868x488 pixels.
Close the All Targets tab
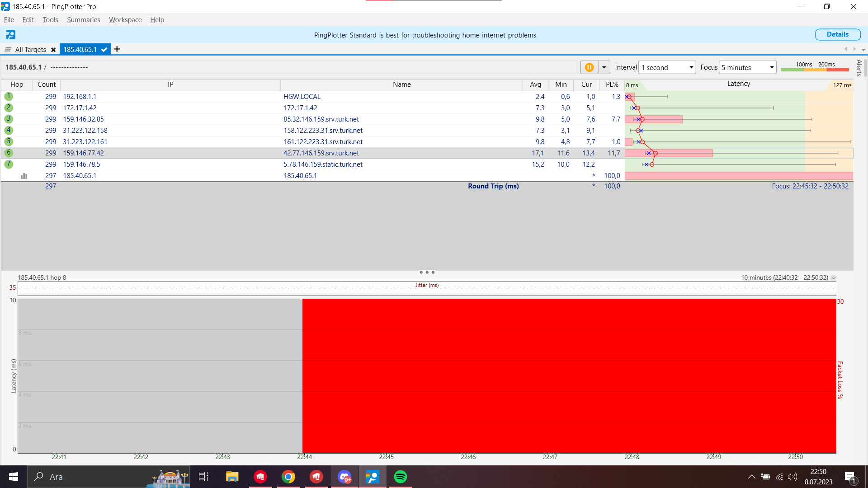click(53, 50)
